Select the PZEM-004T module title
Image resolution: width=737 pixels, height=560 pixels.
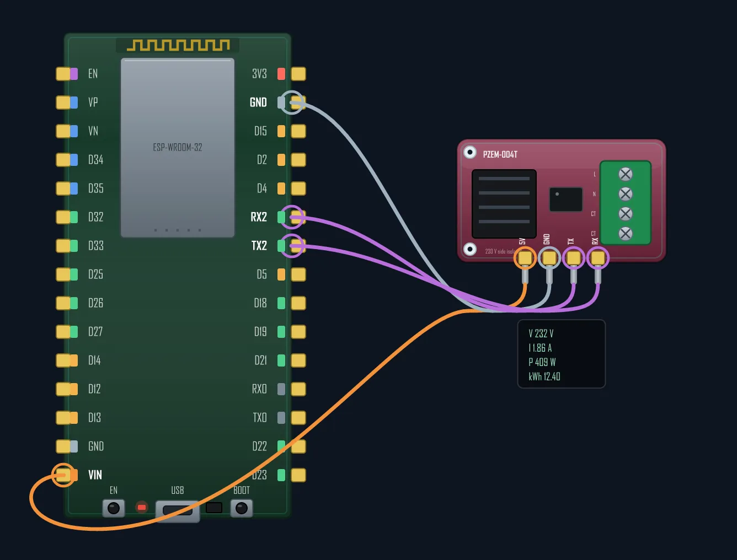[x=500, y=154]
